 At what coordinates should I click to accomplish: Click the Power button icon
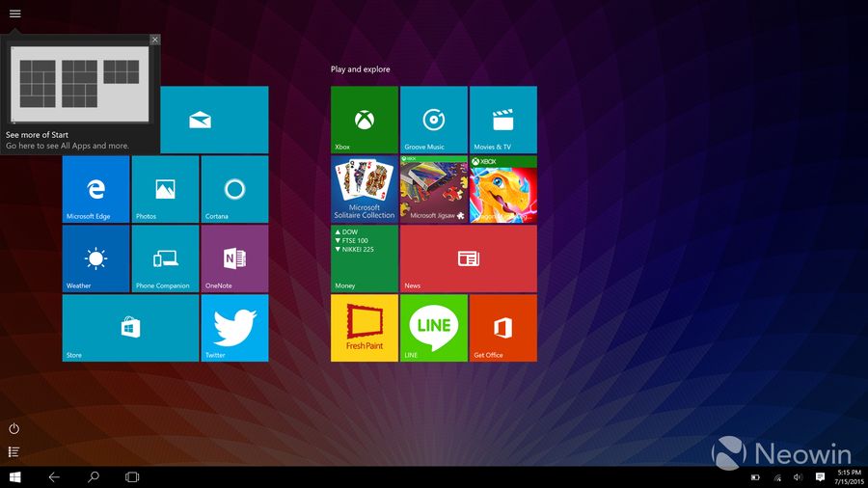coord(14,429)
